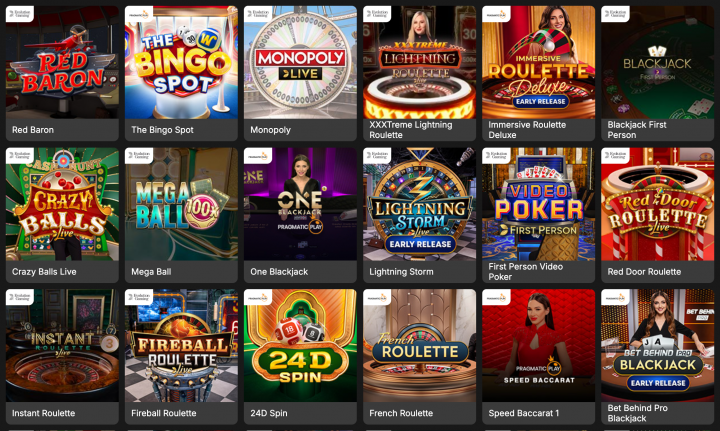Launch The Bingo Spot game

click(x=181, y=62)
